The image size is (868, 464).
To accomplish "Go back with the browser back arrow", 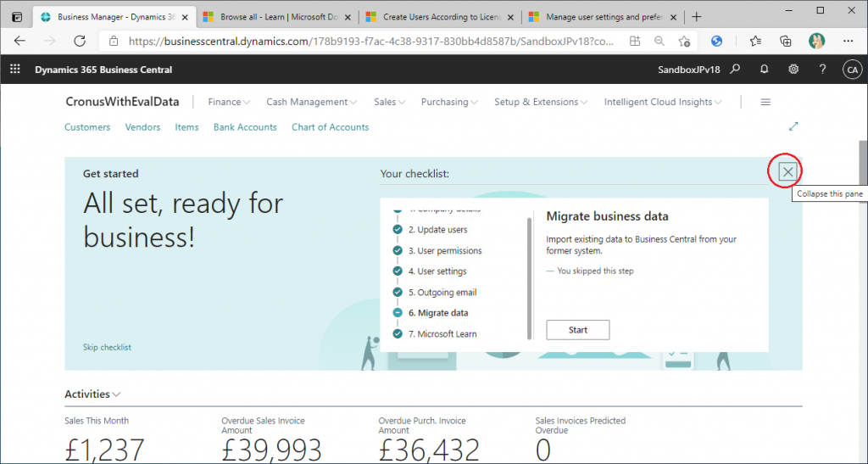I will tap(20, 41).
